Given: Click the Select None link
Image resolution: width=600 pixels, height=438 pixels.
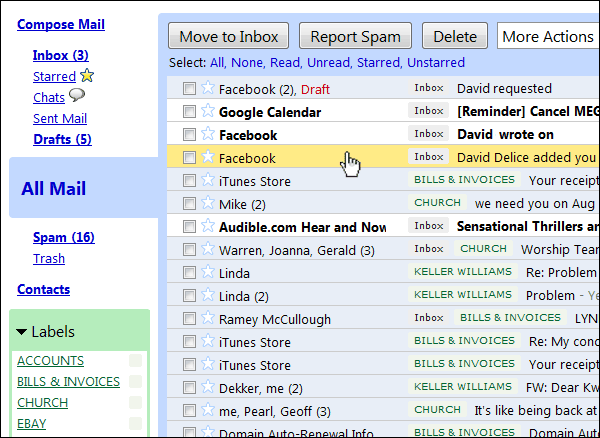Looking at the screenshot, I should [x=248, y=62].
